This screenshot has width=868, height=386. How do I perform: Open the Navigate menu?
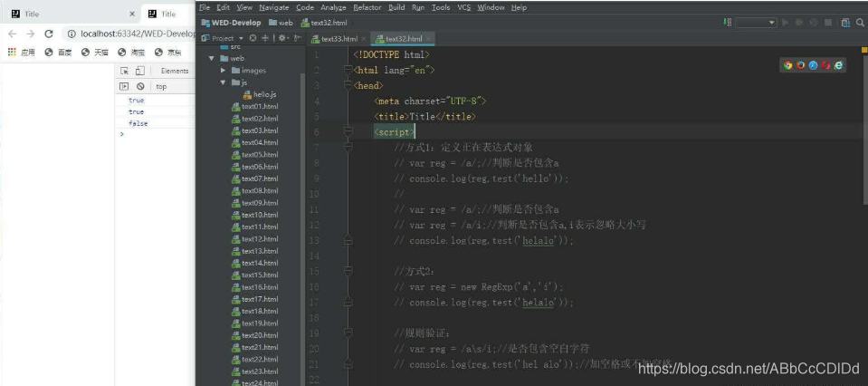pos(274,7)
